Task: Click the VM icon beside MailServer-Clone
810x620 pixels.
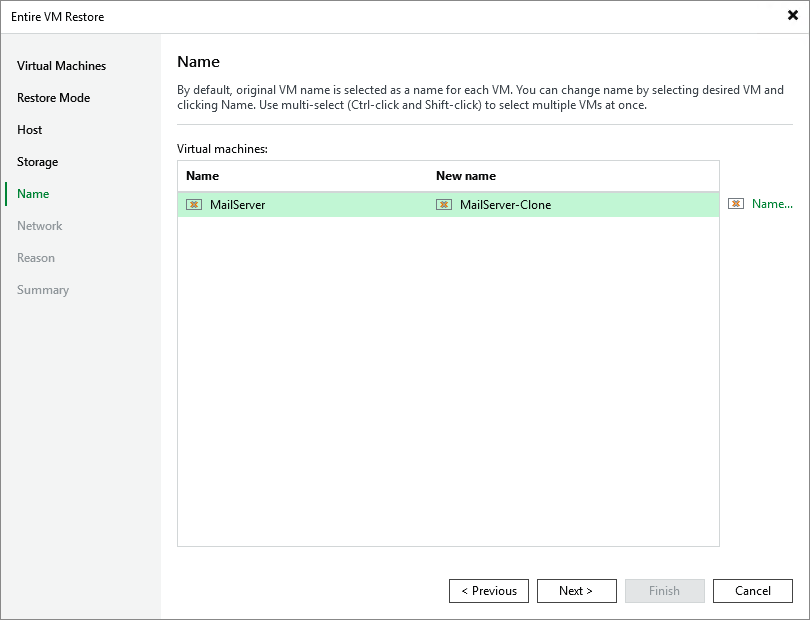Action: pos(442,204)
